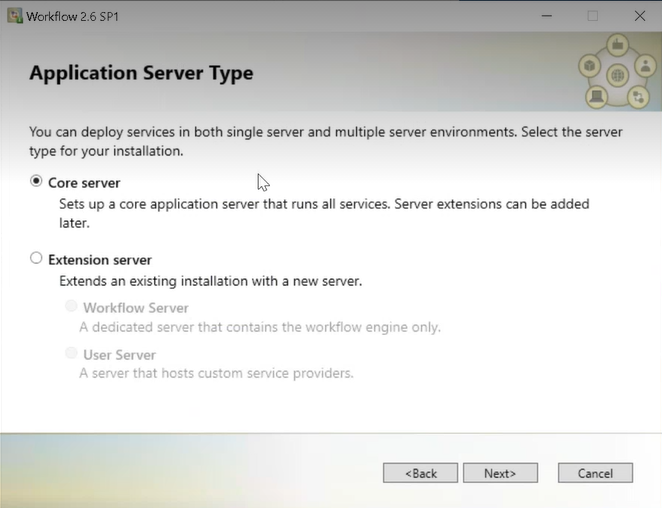
Task: Go back with the <Back button
Action: pyautogui.click(x=421, y=473)
